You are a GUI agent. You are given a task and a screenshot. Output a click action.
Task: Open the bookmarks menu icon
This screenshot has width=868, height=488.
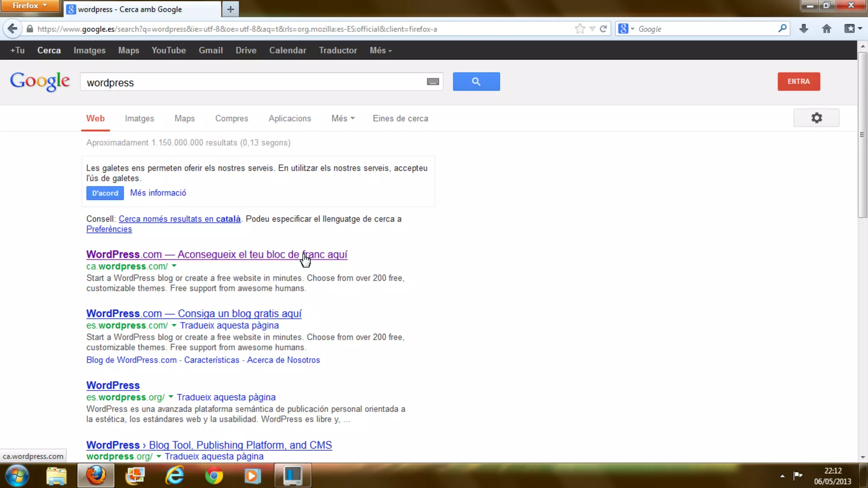pyautogui.click(x=853, y=29)
